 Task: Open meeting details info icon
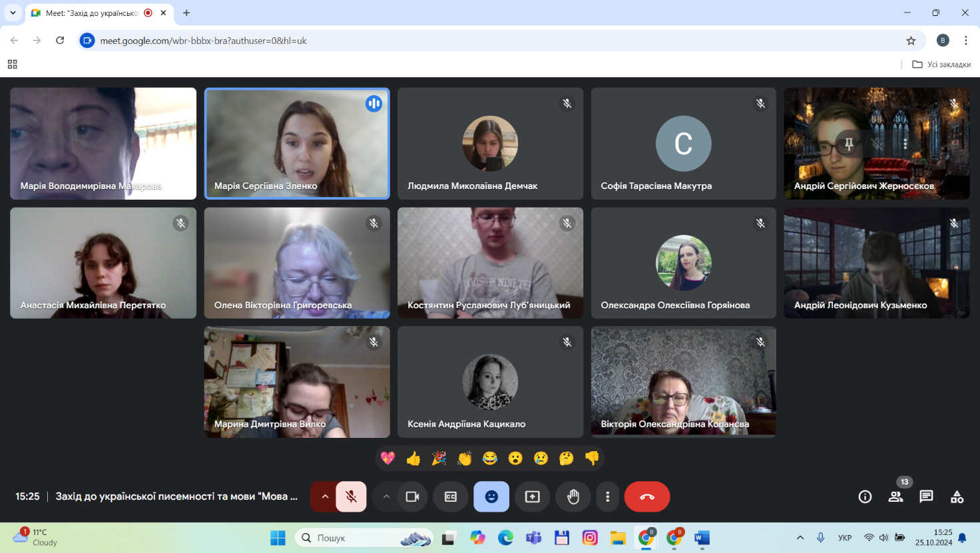[x=865, y=496]
